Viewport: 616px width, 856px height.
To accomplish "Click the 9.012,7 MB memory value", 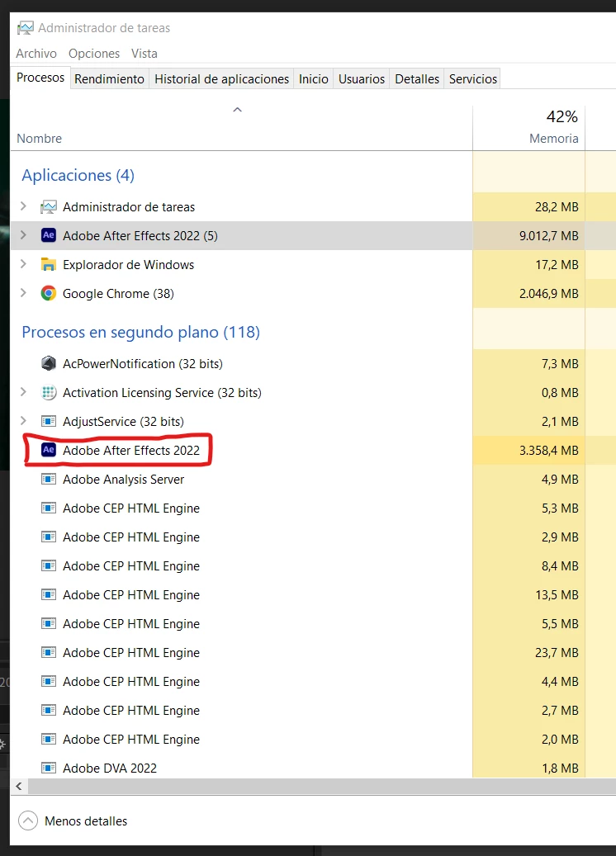I will tap(549, 236).
